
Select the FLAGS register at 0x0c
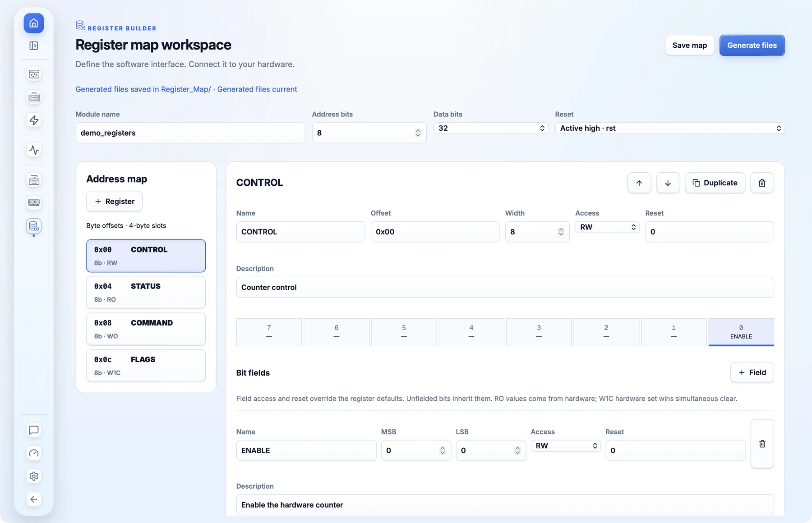click(146, 365)
